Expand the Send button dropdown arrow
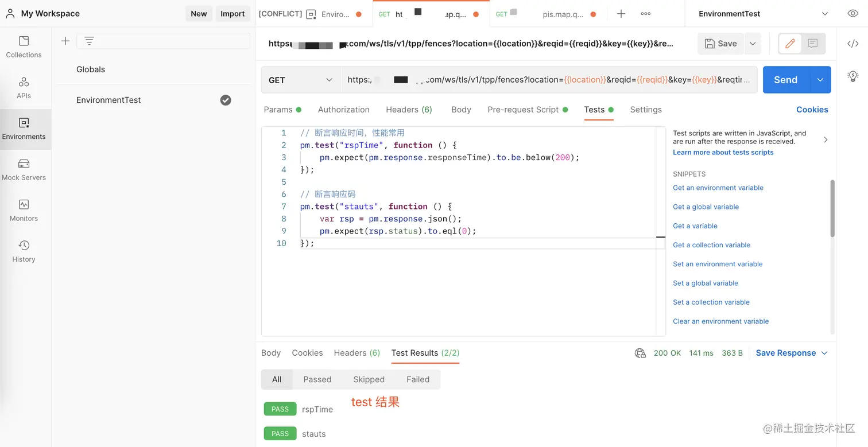Viewport: 868px width, 447px height. tap(820, 80)
